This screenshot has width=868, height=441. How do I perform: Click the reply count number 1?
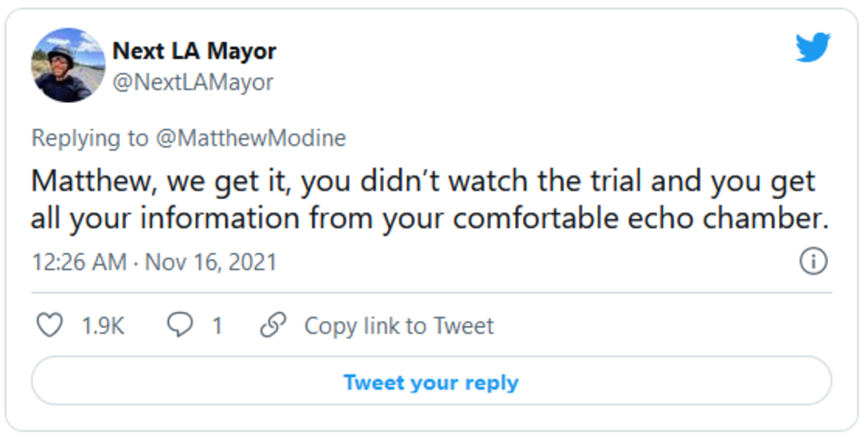217,326
